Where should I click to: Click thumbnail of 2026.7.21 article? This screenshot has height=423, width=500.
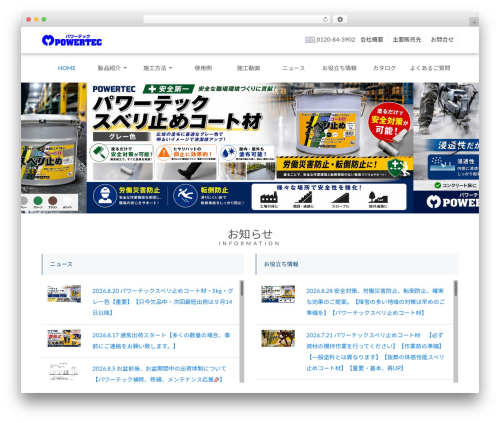pos(278,338)
